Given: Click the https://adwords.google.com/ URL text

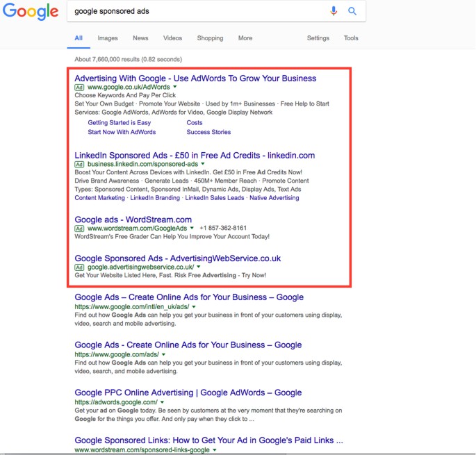Looking at the screenshot, I should point(116,402).
